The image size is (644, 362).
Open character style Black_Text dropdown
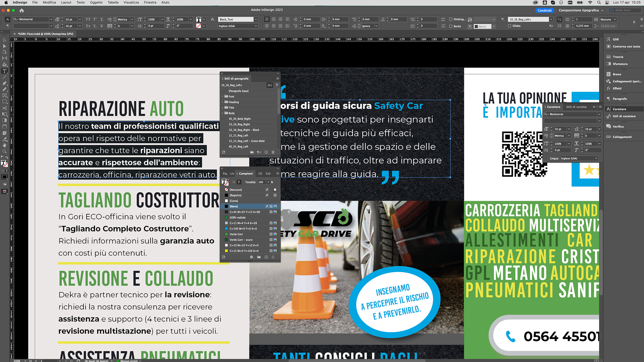[256, 19]
